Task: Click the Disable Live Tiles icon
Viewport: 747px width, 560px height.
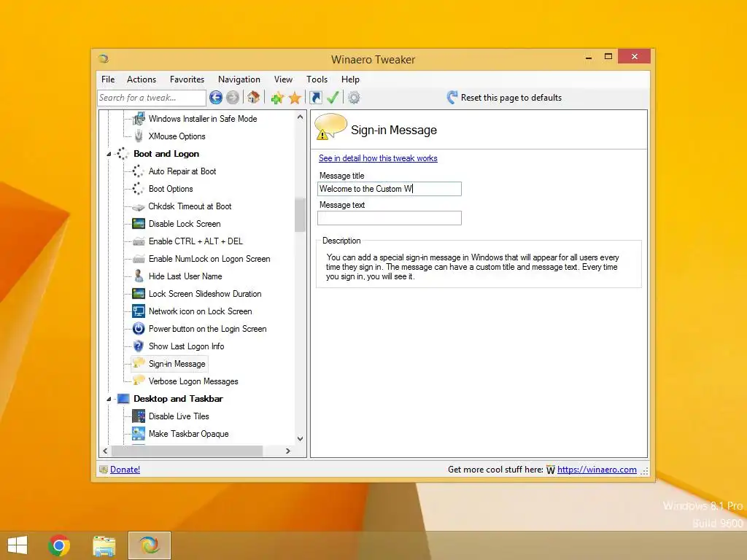Action: pyautogui.click(x=139, y=416)
